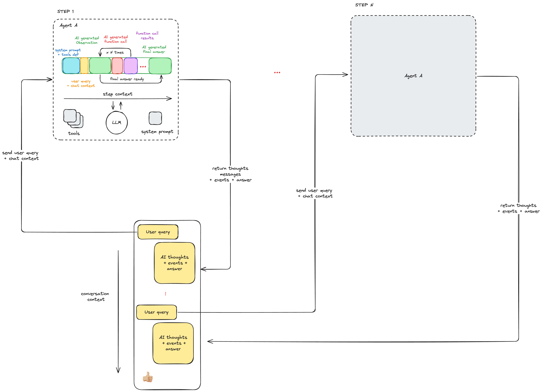Click the 'step context' text
542x392 pixels.
point(118,94)
